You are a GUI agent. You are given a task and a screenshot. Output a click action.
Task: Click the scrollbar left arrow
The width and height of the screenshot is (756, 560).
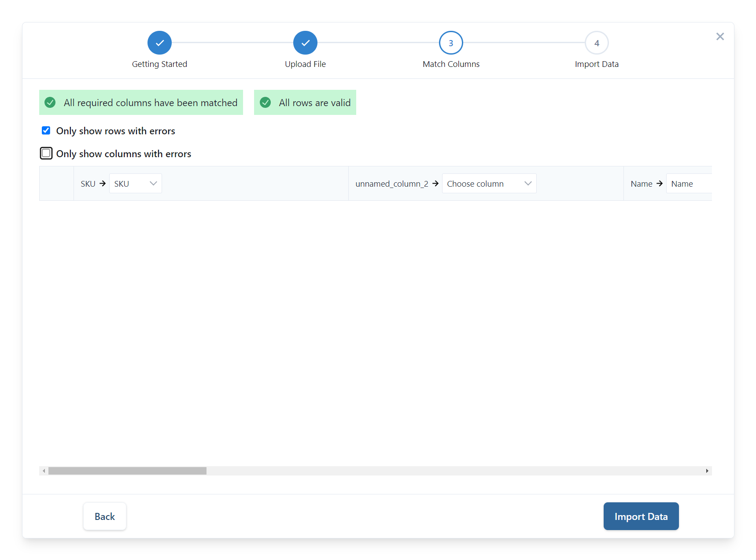coord(44,471)
